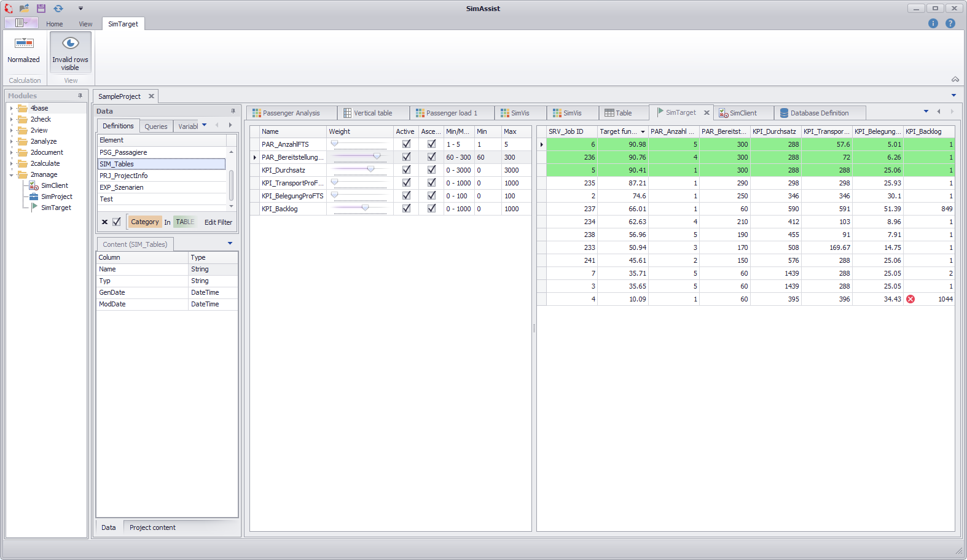Uncheck Active checkbox for PAR_AnzahlFTS
Viewport: 967px width, 560px height.
click(x=406, y=144)
